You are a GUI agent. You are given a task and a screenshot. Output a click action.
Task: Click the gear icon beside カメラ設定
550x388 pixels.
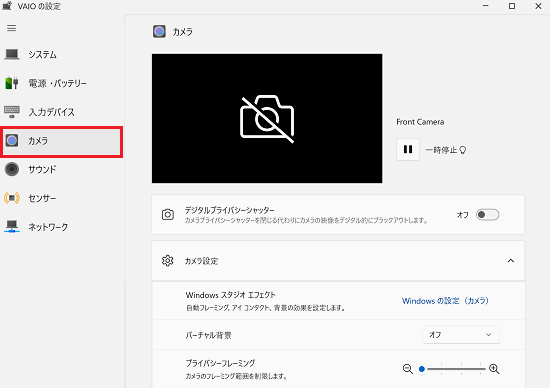point(168,261)
